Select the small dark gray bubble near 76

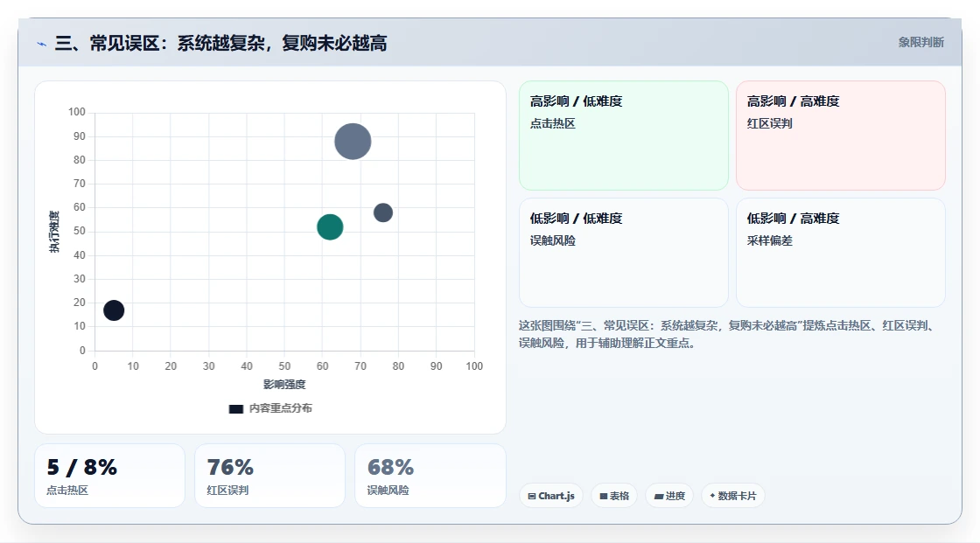click(x=383, y=212)
